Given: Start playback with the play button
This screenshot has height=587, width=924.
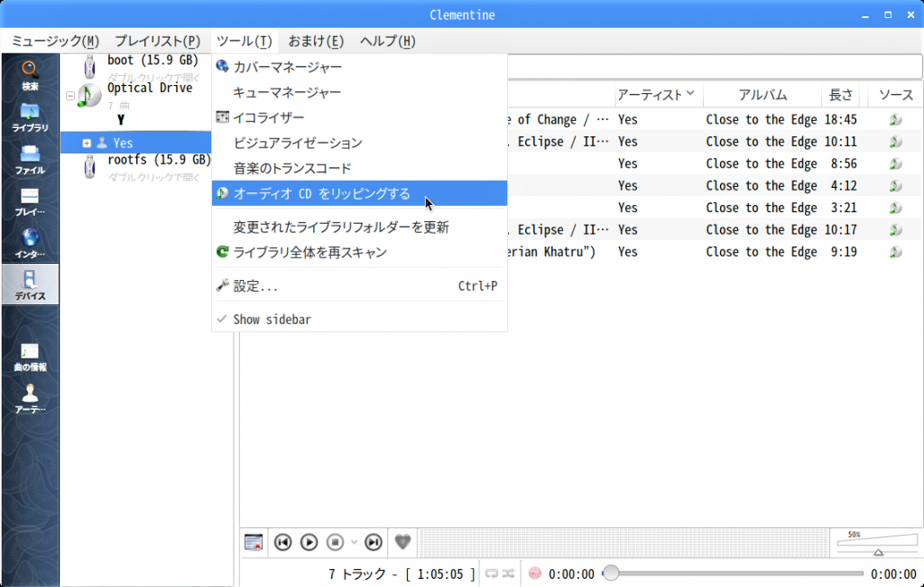Looking at the screenshot, I should 309,542.
